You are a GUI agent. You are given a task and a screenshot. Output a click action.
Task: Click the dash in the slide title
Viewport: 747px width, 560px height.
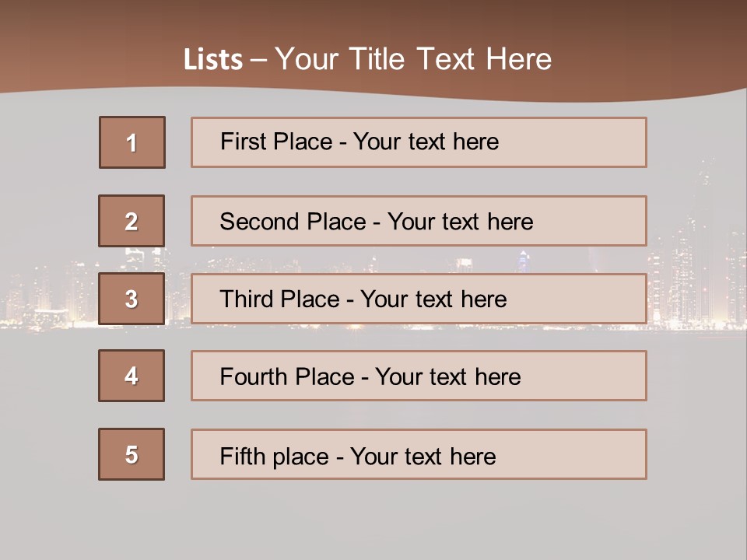pyautogui.click(x=258, y=60)
